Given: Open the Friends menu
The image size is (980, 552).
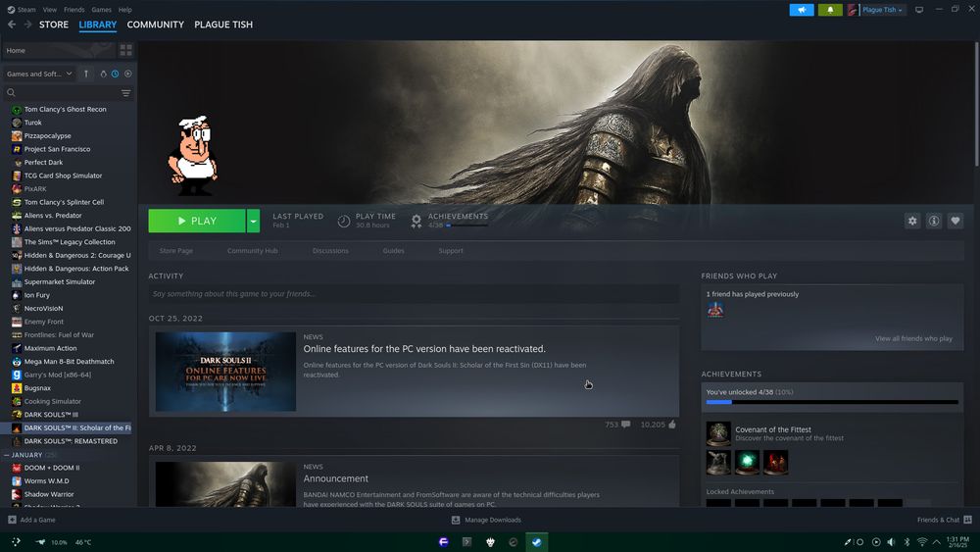Looking at the screenshot, I should [73, 10].
